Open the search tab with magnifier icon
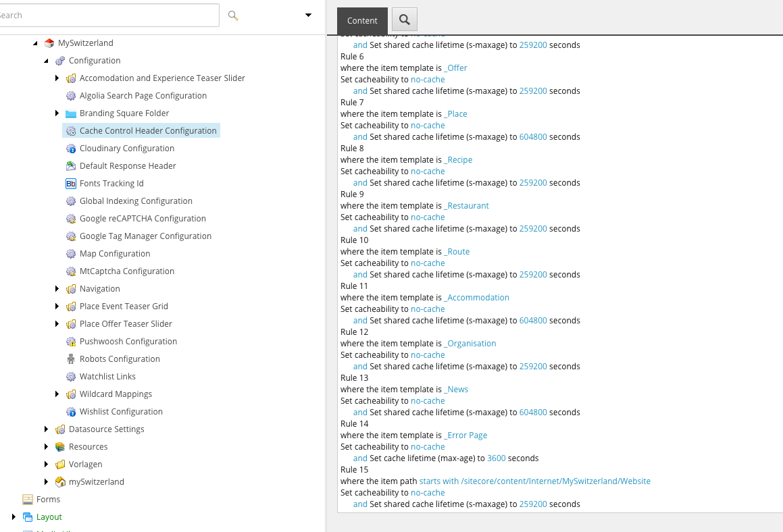This screenshot has height=532, width=783. click(x=405, y=20)
